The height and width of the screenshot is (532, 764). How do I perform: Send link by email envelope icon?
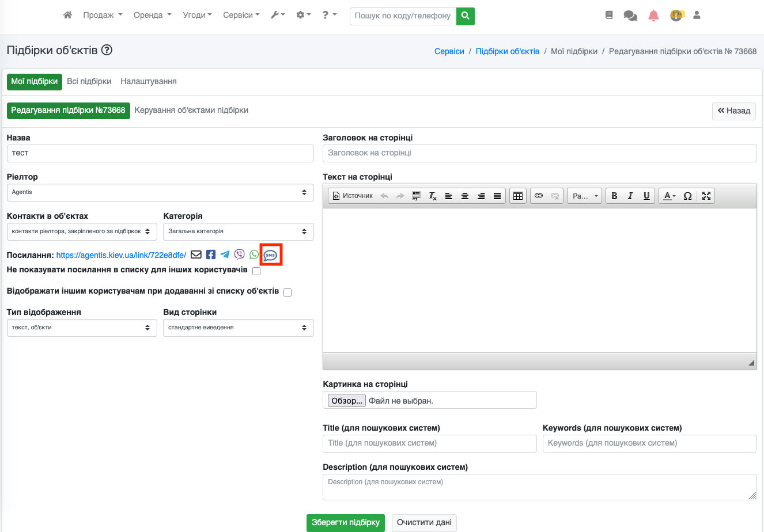click(196, 254)
